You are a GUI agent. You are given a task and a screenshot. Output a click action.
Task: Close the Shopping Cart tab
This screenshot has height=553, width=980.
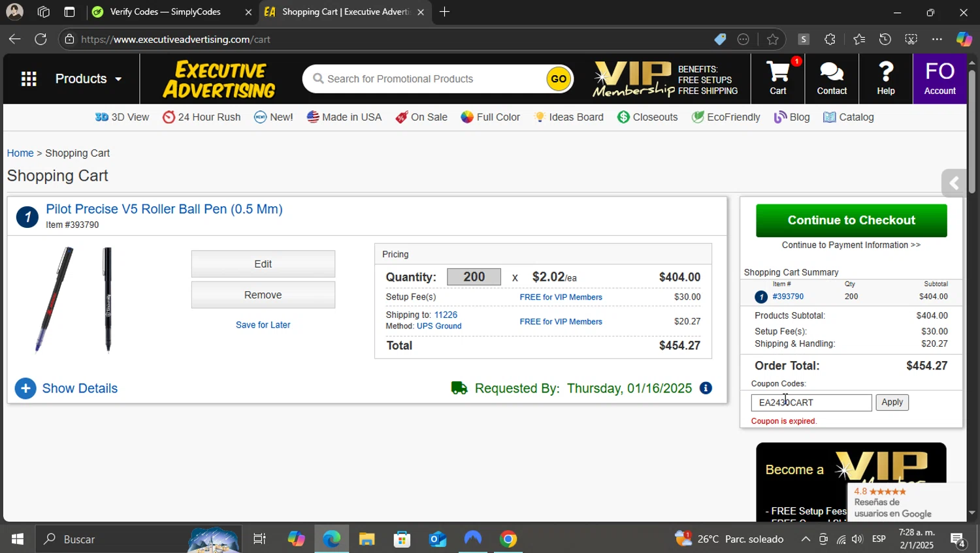point(420,12)
